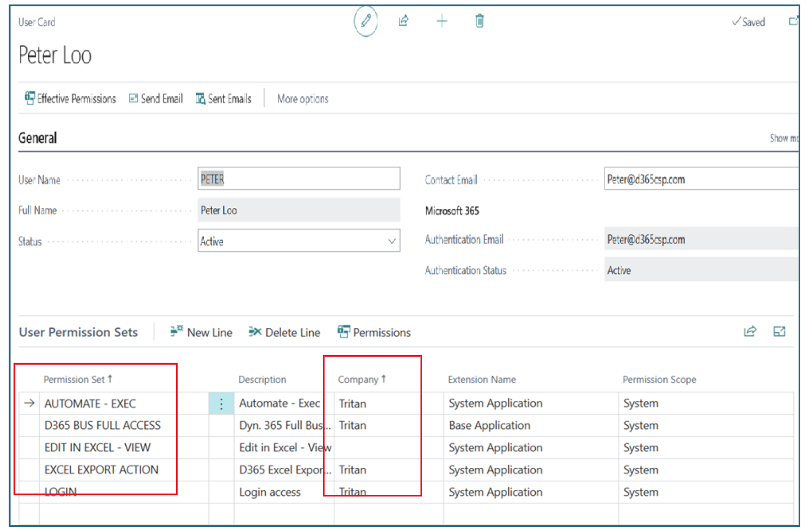This screenshot has width=806, height=532.
Task: Click the Contact Email input field
Action: pyautogui.click(x=700, y=179)
